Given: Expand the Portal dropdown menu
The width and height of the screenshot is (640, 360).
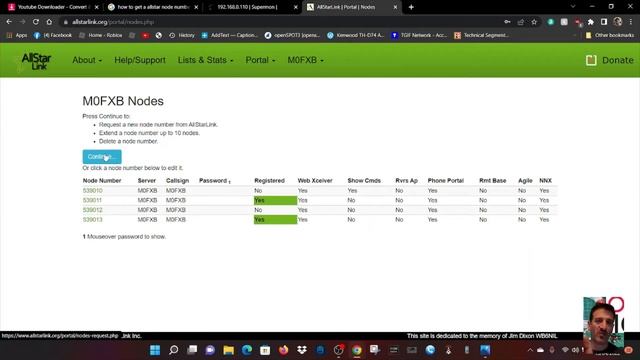Looking at the screenshot, I should pyautogui.click(x=260, y=60).
